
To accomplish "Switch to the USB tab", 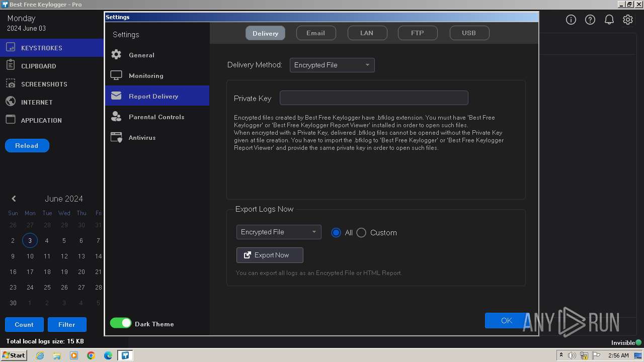I will click(x=469, y=33).
